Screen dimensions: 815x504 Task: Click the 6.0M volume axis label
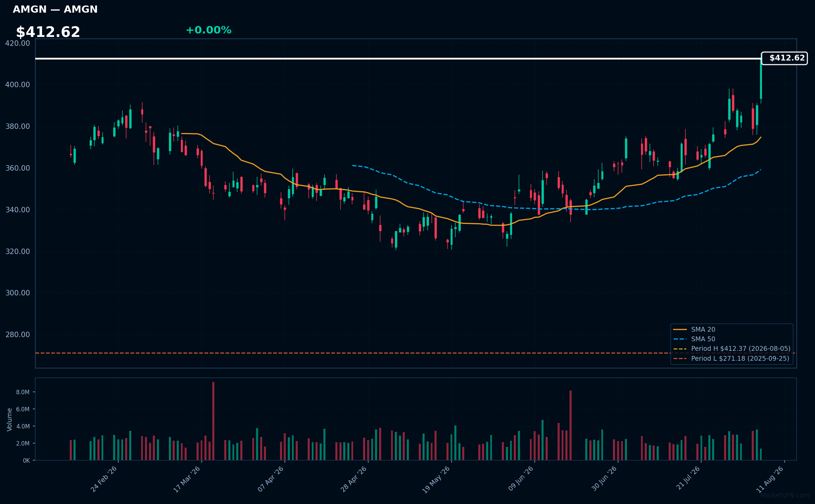(x=23, y=409)
